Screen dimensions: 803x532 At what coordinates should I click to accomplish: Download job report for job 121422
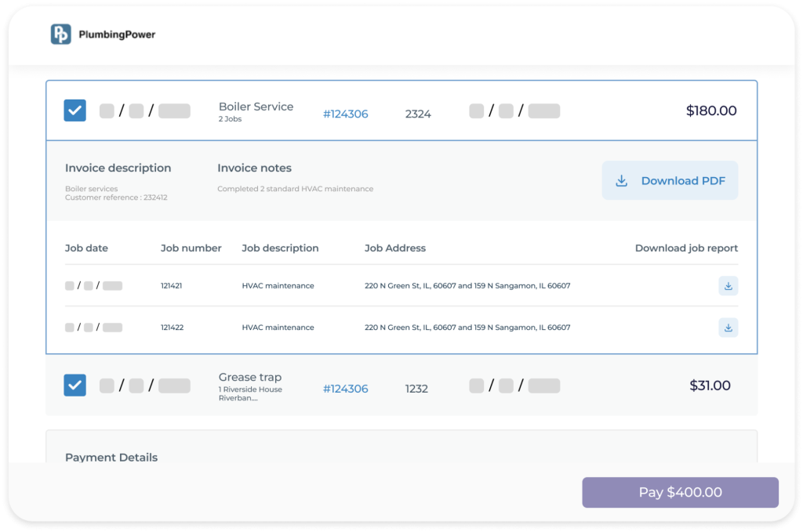[728, 328]
